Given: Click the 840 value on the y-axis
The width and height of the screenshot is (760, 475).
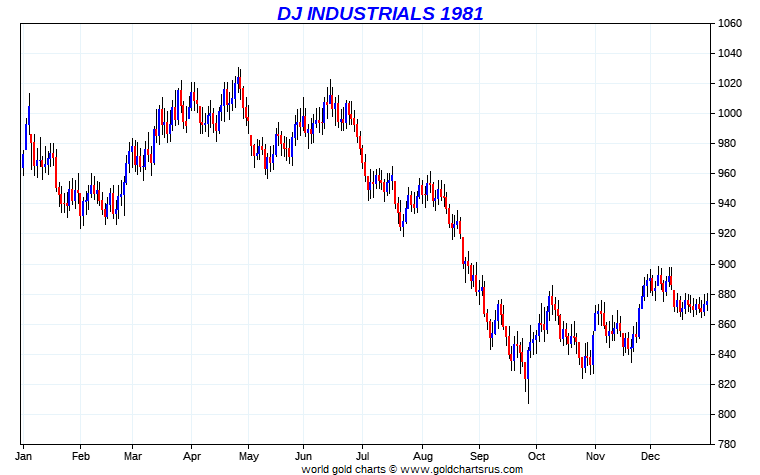Looking at the screenshot, I should coord(727,354).
